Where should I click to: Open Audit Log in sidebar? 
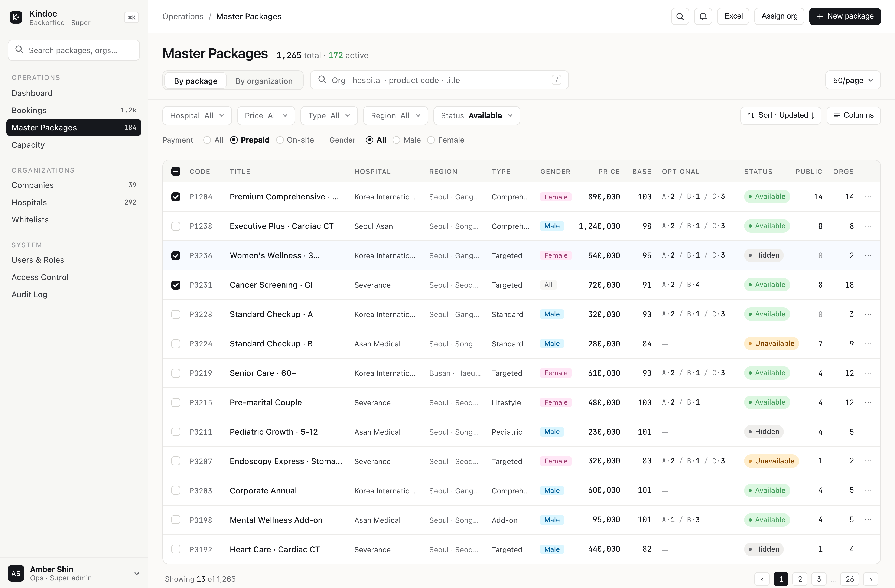click(x=74, y=294)
